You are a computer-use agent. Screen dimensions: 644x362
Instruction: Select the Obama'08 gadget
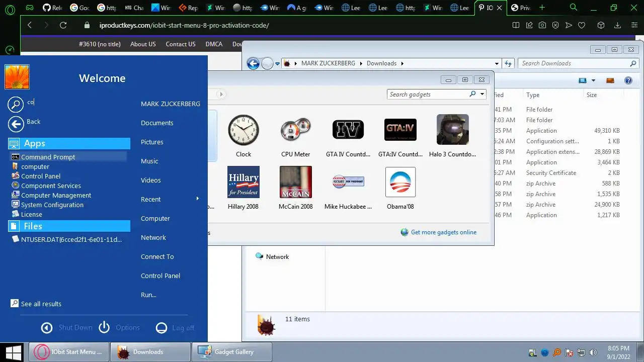[x=400, y=188]
